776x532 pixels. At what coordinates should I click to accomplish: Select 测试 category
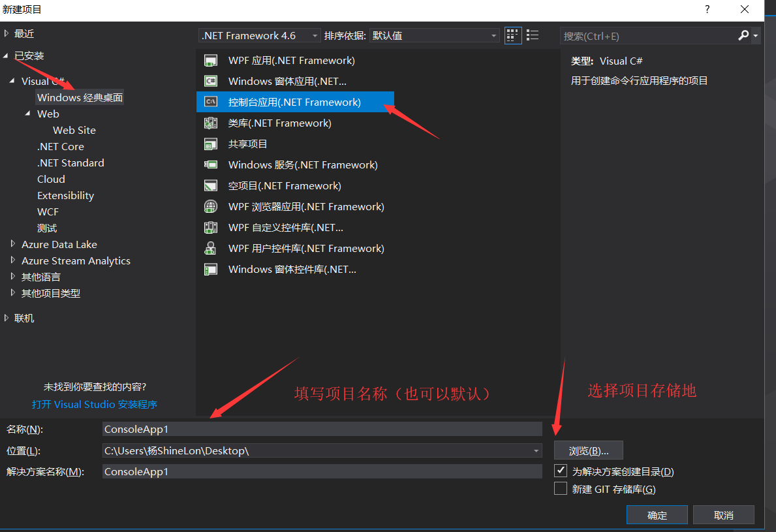click(x=47, y=228)
